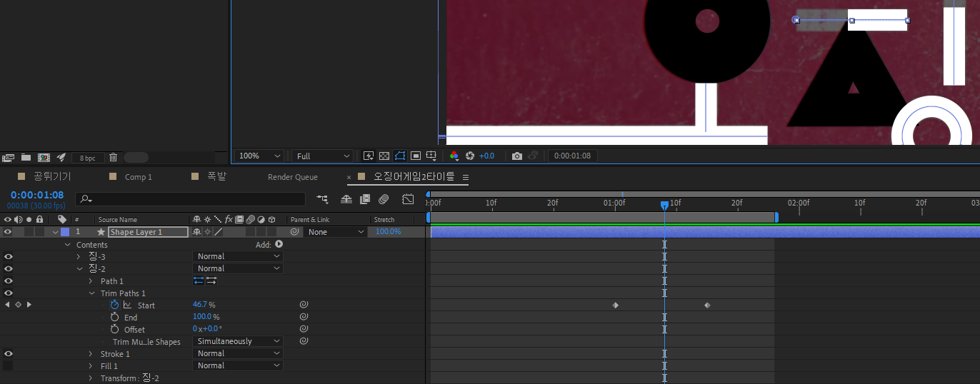The image size is (980, 384).
Task: Enable Frame Blending for the composition
Action: click(x=366, y=199)
